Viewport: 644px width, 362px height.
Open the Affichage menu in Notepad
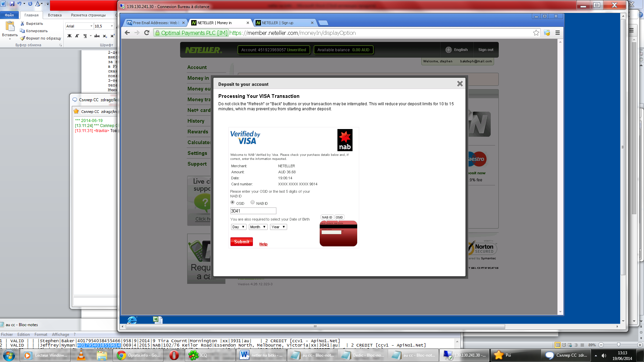pos(60,335)
